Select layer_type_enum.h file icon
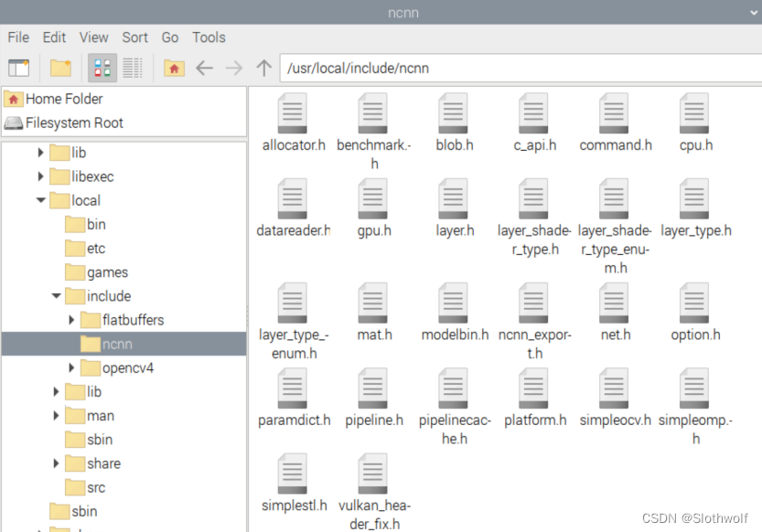Image resolution: width=762 pixels, height=532 pixels. (293, 303)
